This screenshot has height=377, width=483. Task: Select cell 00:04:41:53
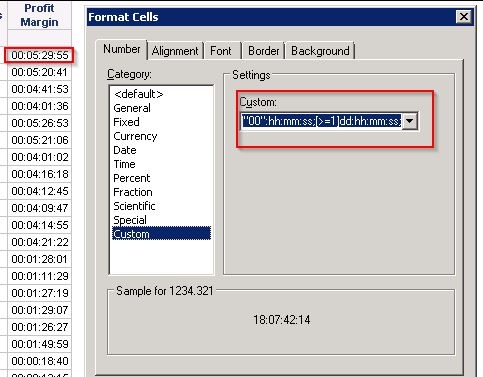click(x=39, y=89)
